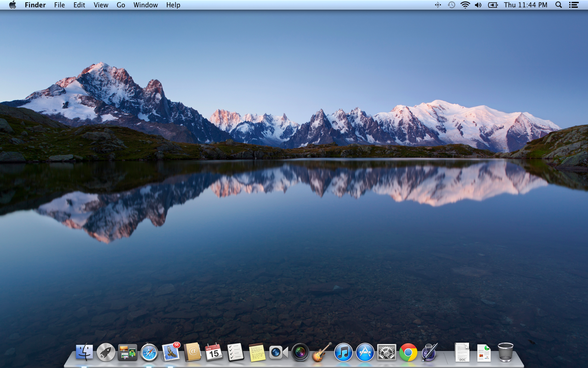588x368 pixels.
Task: Click the Bluetooth status icon
Action: (438, 5)
